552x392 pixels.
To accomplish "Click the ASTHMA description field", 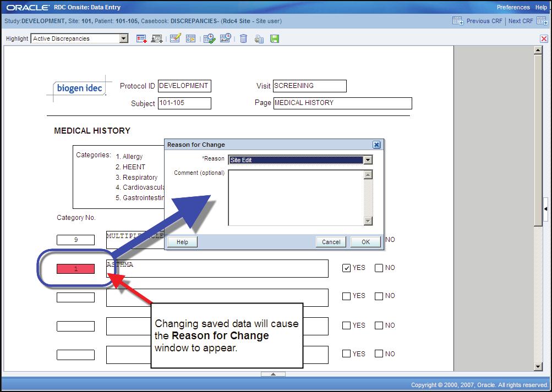I will point(217,269).
